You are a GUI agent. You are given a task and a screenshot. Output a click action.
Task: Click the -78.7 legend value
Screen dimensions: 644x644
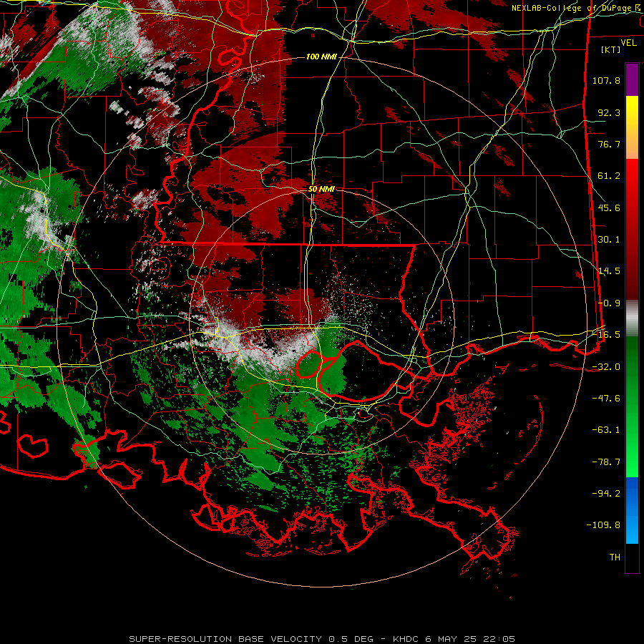[606, 462]
